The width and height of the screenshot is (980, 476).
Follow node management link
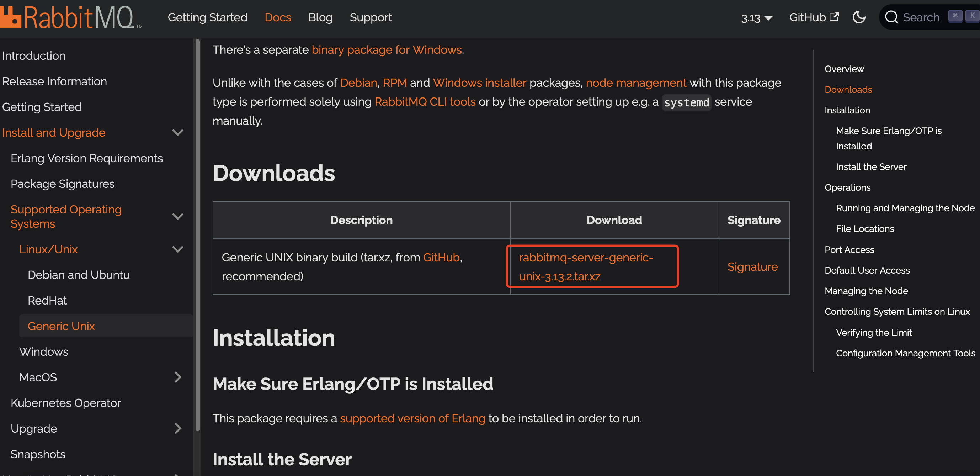tap(636, 83)
